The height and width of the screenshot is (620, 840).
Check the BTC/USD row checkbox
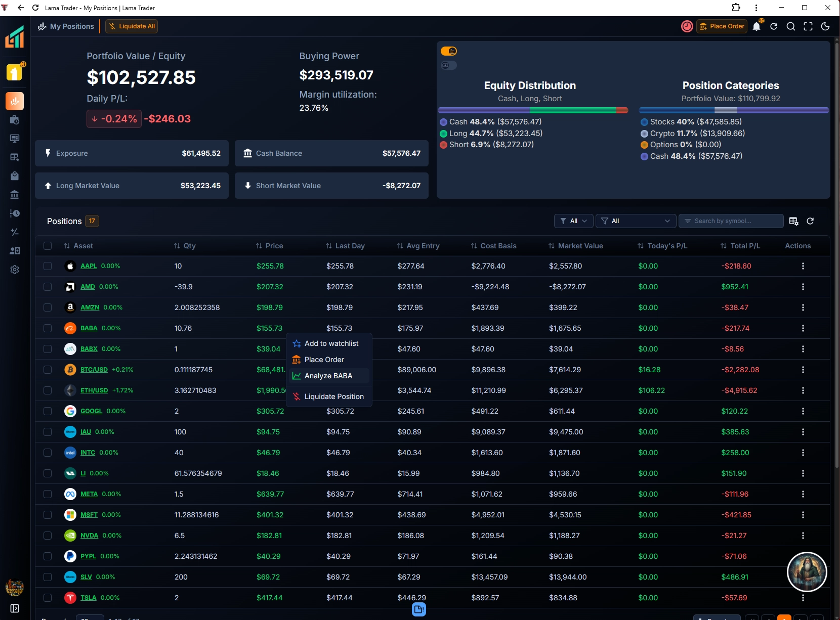coord(48,370)
